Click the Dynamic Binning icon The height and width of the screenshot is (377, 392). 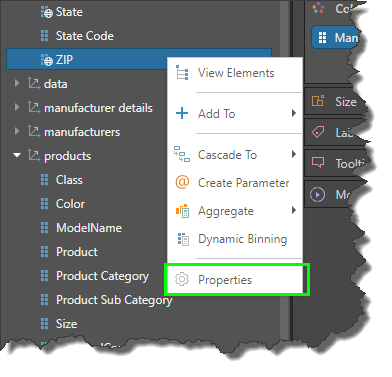click(x=183, y=239)
